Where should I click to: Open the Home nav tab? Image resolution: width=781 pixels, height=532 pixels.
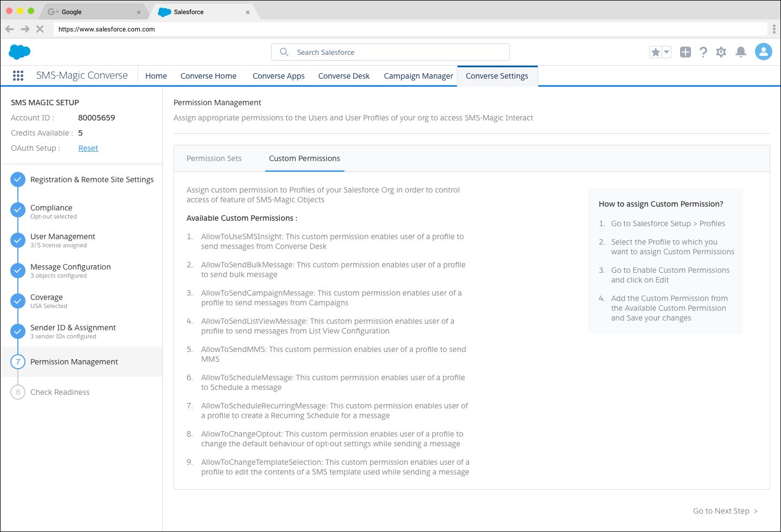[156, 76]
